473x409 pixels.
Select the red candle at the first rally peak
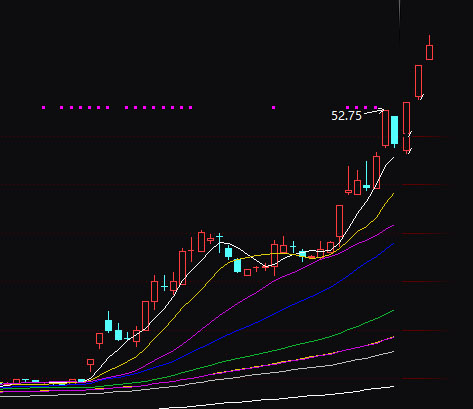pyautogui.click(x=201, y=242)
